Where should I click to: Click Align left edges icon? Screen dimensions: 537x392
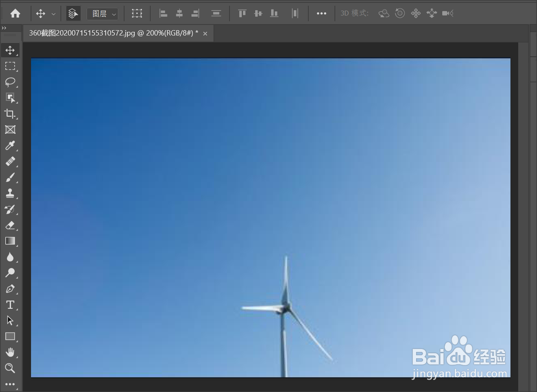163,13
